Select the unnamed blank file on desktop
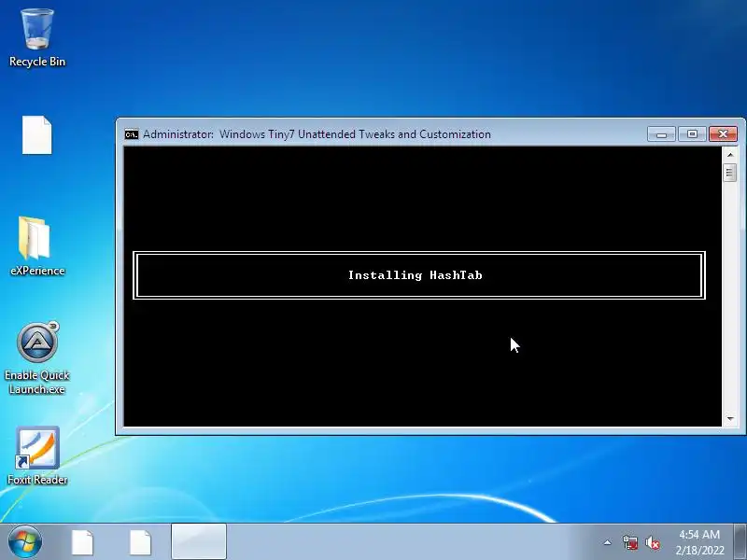 (37, 134)
